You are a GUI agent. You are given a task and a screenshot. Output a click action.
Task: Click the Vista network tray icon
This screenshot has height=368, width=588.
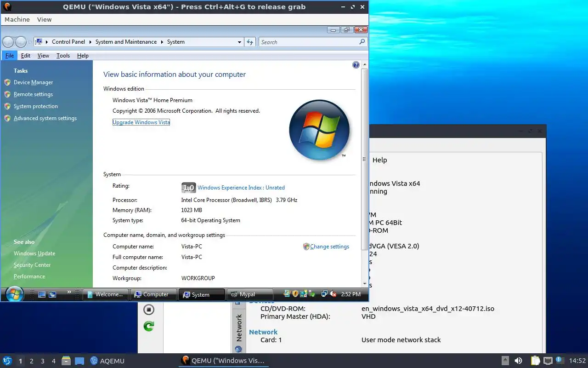click(324, 294)
